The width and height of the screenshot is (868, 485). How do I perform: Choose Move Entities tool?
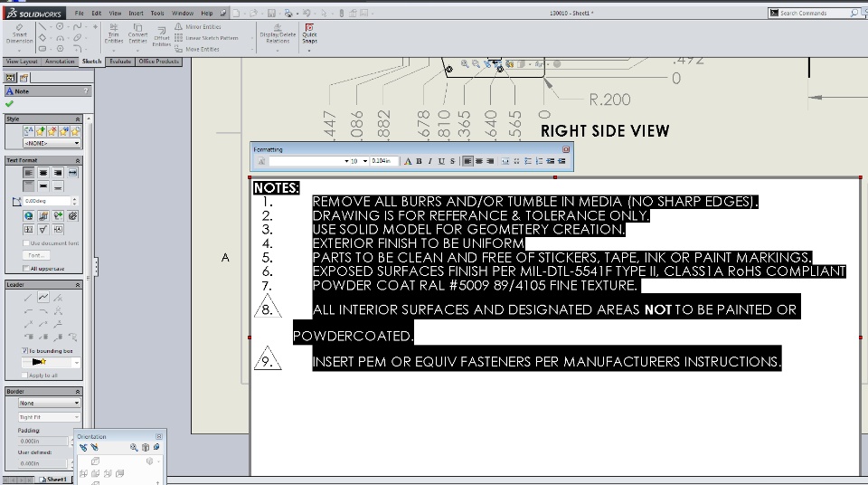[197, 49]
